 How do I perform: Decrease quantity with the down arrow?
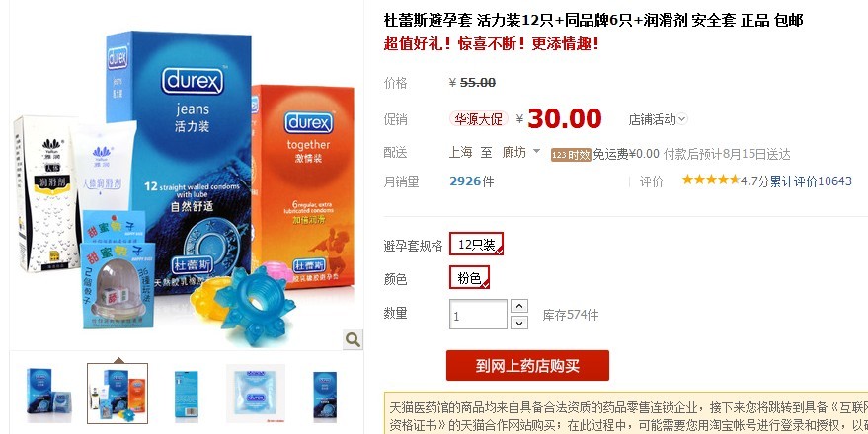point(518,323)
